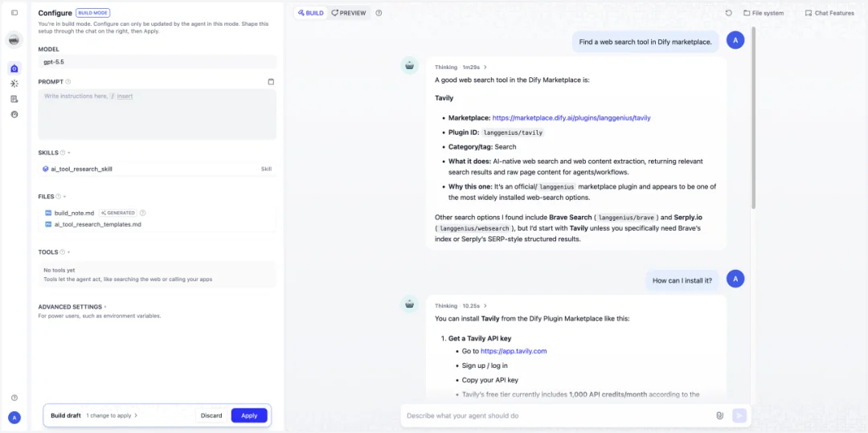Expand '1 change to apply' details
The height and width of the screenshot is (433, 868).
pos(112,415)
